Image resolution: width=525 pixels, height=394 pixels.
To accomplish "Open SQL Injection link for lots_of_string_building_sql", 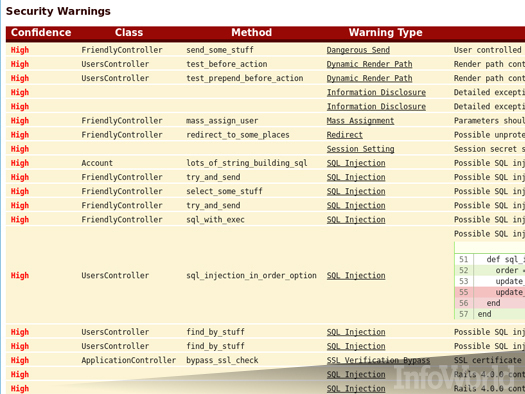I will pyautogui.click(x=356, y=163).
